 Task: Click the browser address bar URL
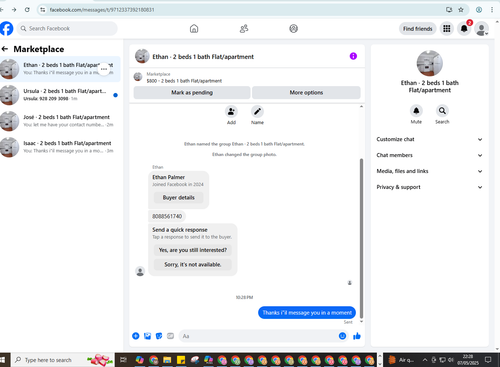pyautogui.click(x=102, y=10)
